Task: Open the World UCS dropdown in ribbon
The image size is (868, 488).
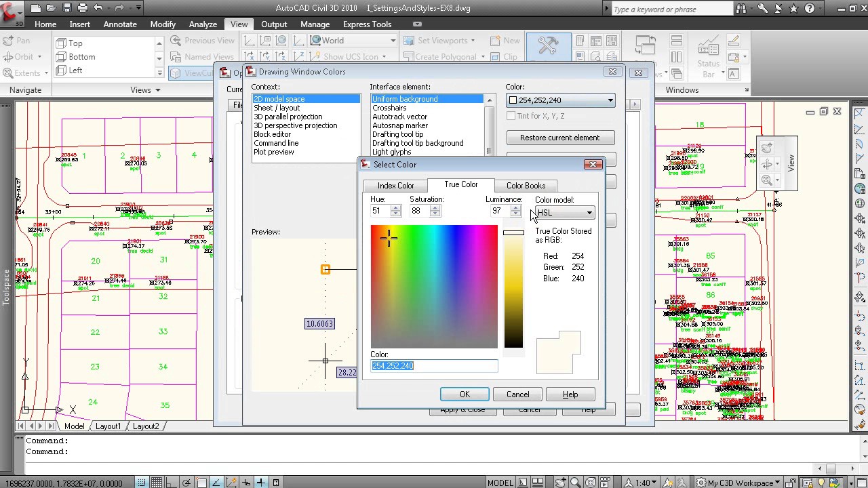Action: click(x=353, y=41)
